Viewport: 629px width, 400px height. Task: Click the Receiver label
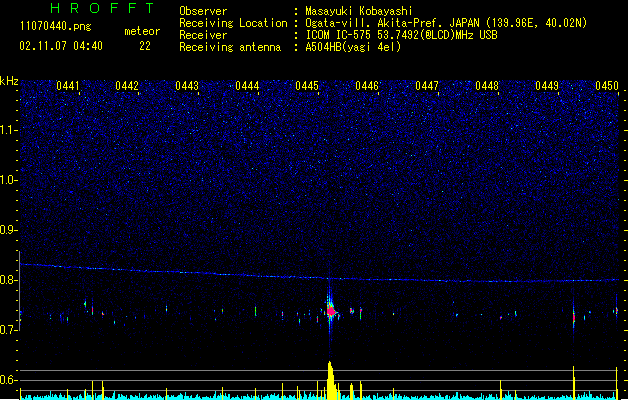[x=203, y=35]
